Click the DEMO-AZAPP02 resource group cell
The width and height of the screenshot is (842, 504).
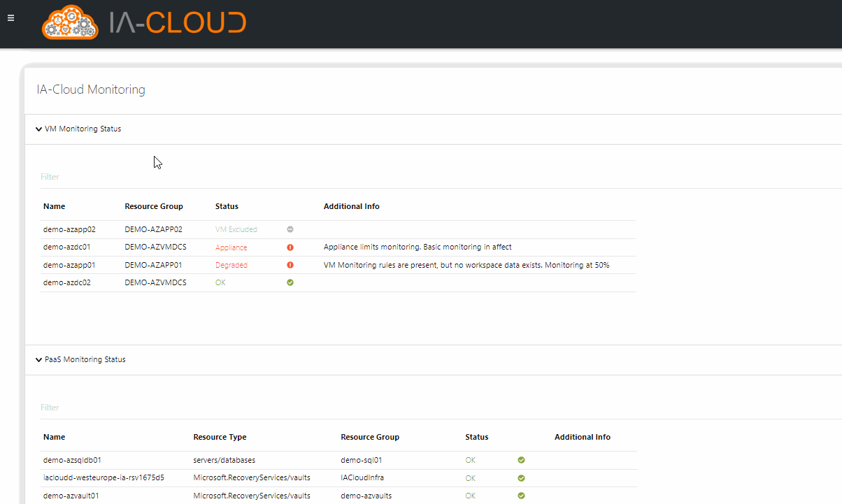[153, 229]
